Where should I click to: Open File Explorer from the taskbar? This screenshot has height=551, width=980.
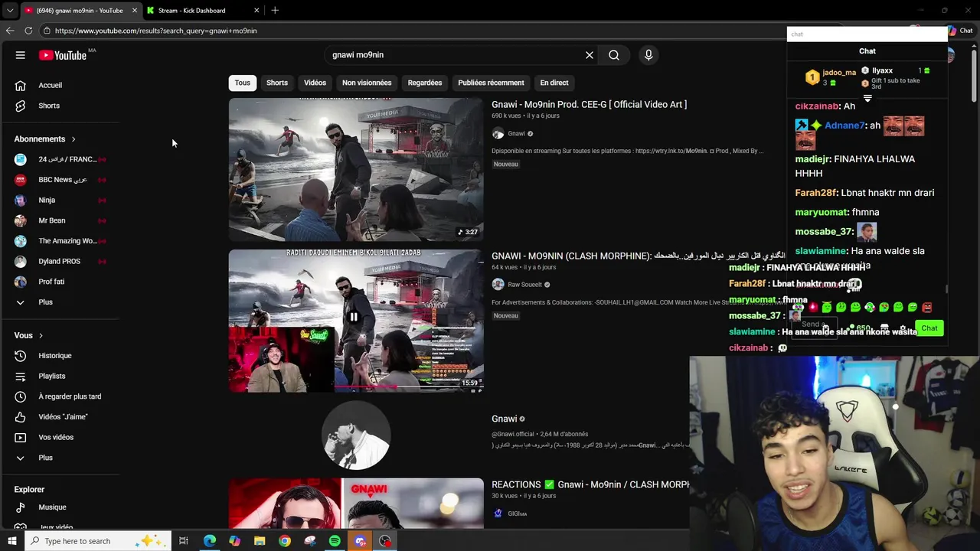coord(260,541)
